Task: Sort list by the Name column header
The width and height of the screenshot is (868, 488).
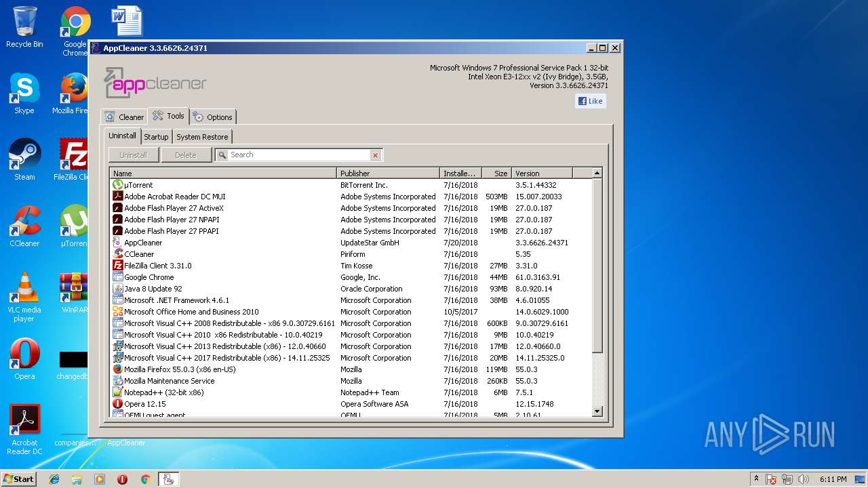Action: tap(223, 174)
